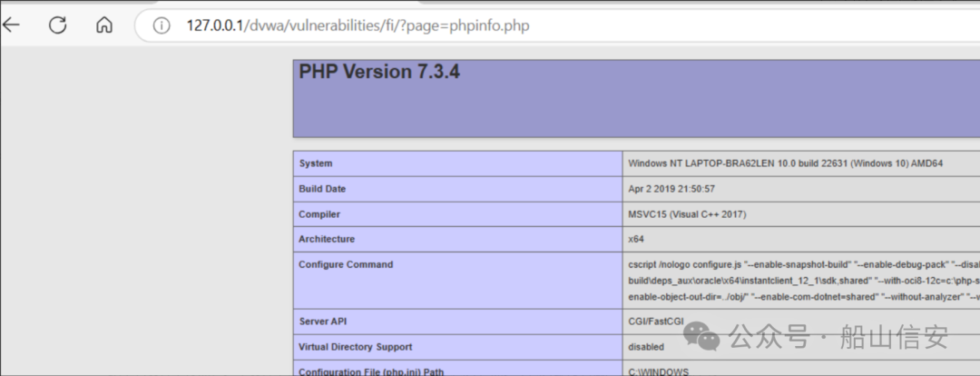980x376 pixels.
Task: Reload the page with the refresh icon
Action: (x=57, y=25)
